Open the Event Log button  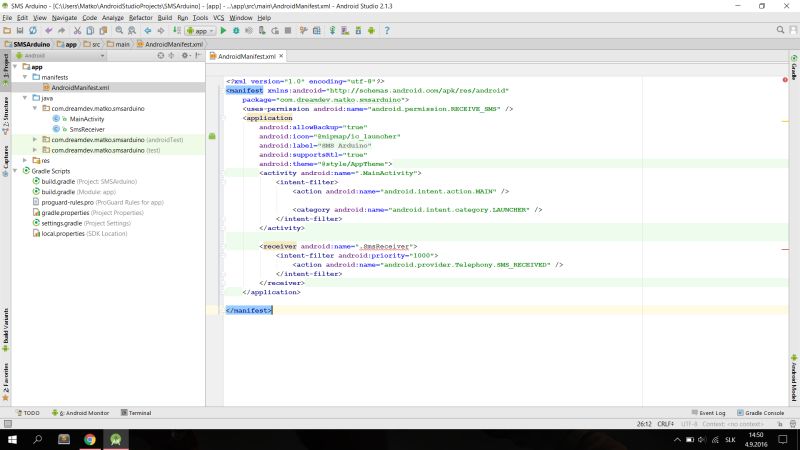[x=709, y=413]
